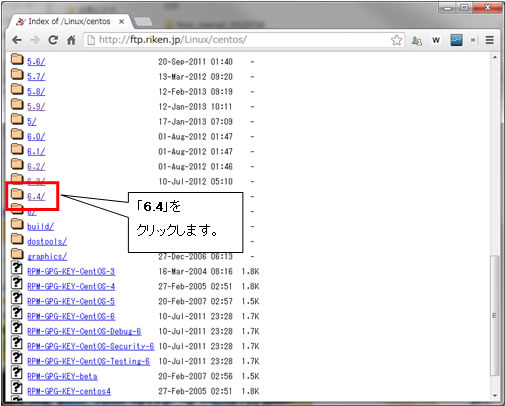Click the blue chart extension icon
Viewport: 505px width, 406px height.
coord(456,40)
